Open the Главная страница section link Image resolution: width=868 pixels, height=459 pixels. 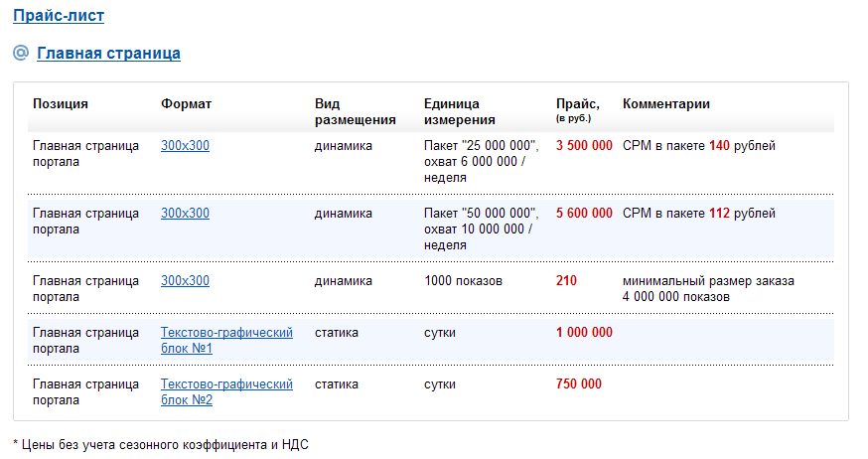pos(108,53)
